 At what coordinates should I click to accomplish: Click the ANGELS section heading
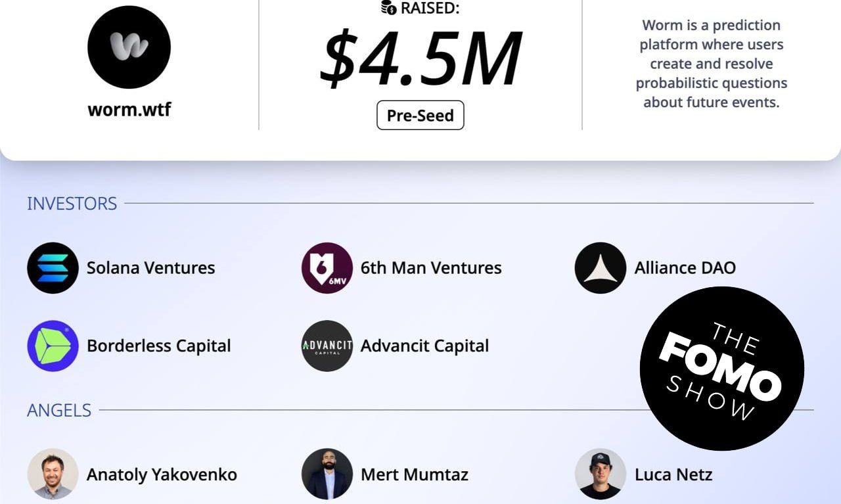coord(58,411)
